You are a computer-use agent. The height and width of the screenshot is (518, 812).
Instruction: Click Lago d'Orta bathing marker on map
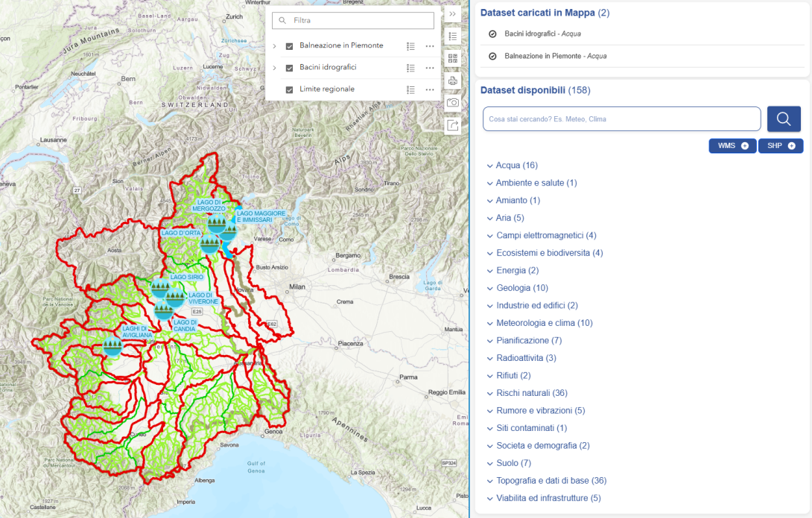(209, 243)
